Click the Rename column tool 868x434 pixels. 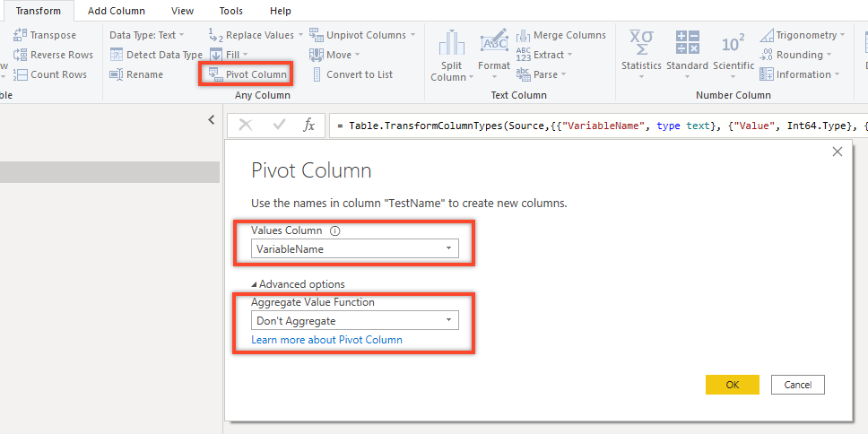click(136, 74)
